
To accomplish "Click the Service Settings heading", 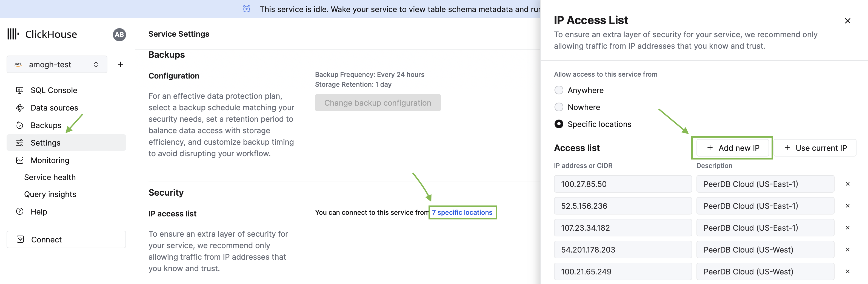I will (x=179, y=34).
